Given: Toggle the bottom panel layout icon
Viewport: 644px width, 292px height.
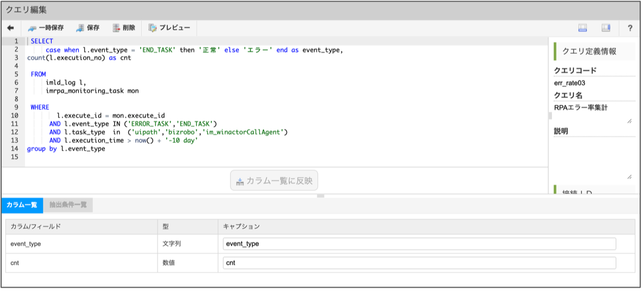Looking at the screenshot, I should [x=583, y=28].
